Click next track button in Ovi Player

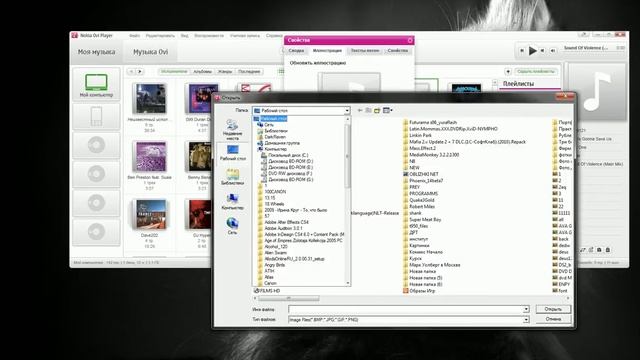pyautogui.click(x=542, y=51)
